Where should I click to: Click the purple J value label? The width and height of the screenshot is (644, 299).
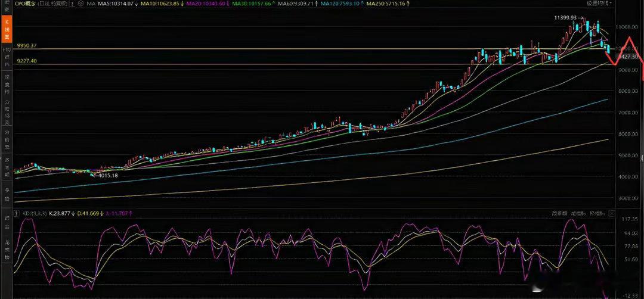117,213
